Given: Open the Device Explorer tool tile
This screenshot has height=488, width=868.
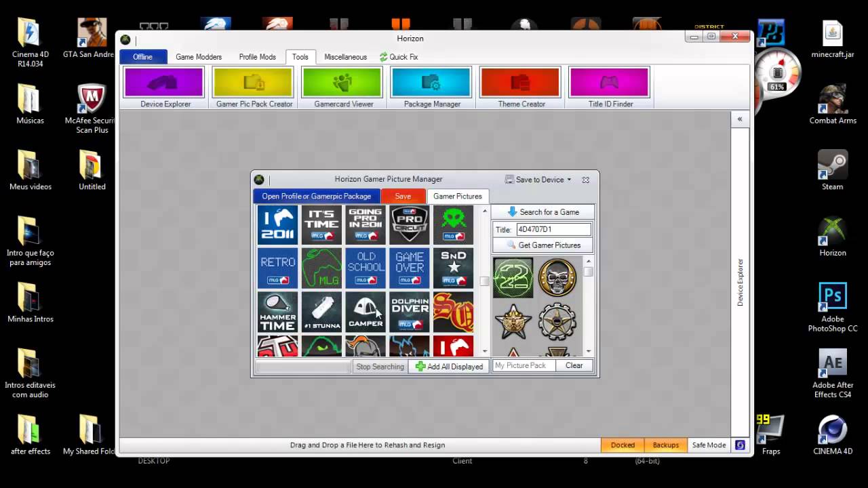Looking at the screenshot, I should 165,87.
